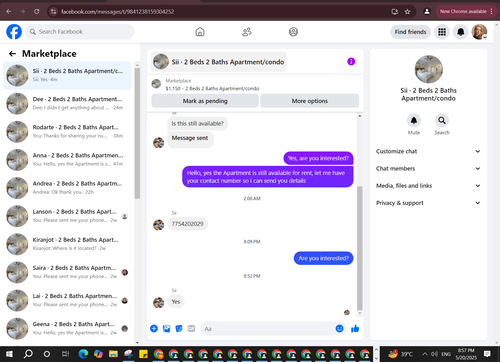
Task: Expand Chat members section
Action: coord(428,168)
